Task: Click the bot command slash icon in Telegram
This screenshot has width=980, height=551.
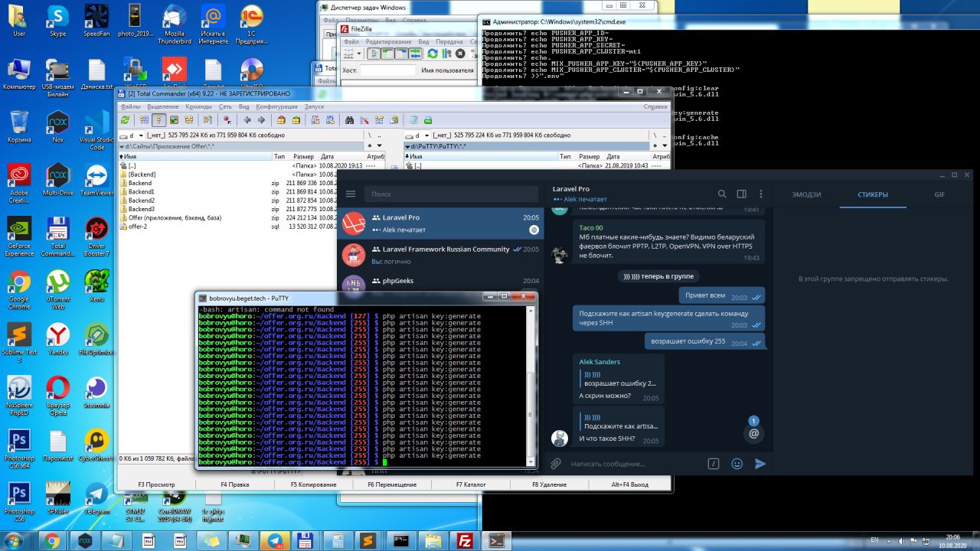Action: [714, 464]
